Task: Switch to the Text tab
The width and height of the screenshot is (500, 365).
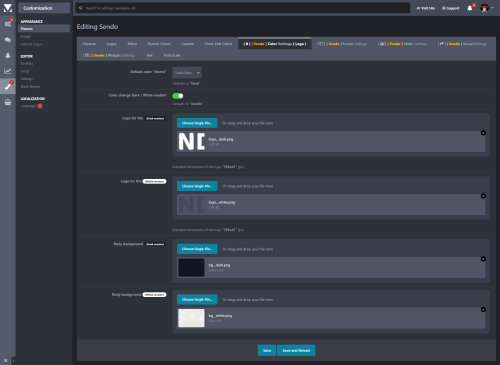Action: pos(150,55)
